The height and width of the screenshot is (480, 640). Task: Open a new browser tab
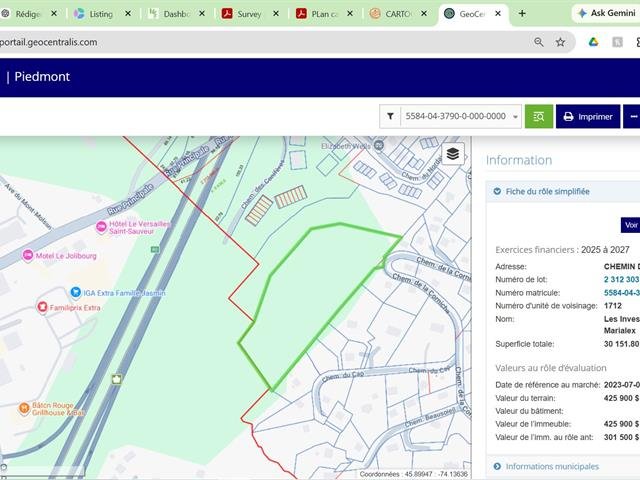522,13
